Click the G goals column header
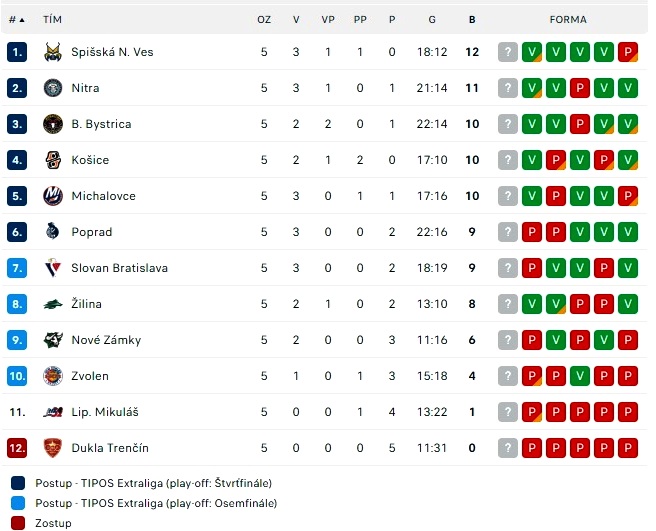The width and height of the screenshot is (656, 531). (432, 20)
